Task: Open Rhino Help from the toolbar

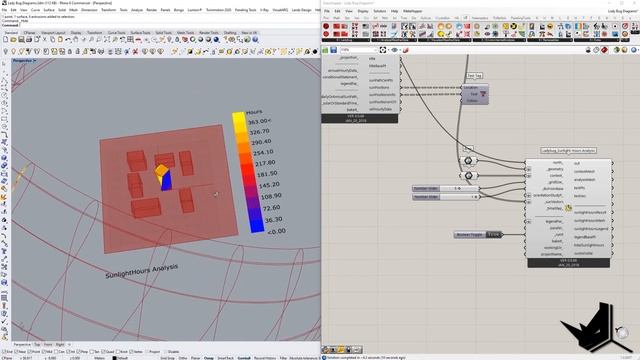Action: point(255,40)
